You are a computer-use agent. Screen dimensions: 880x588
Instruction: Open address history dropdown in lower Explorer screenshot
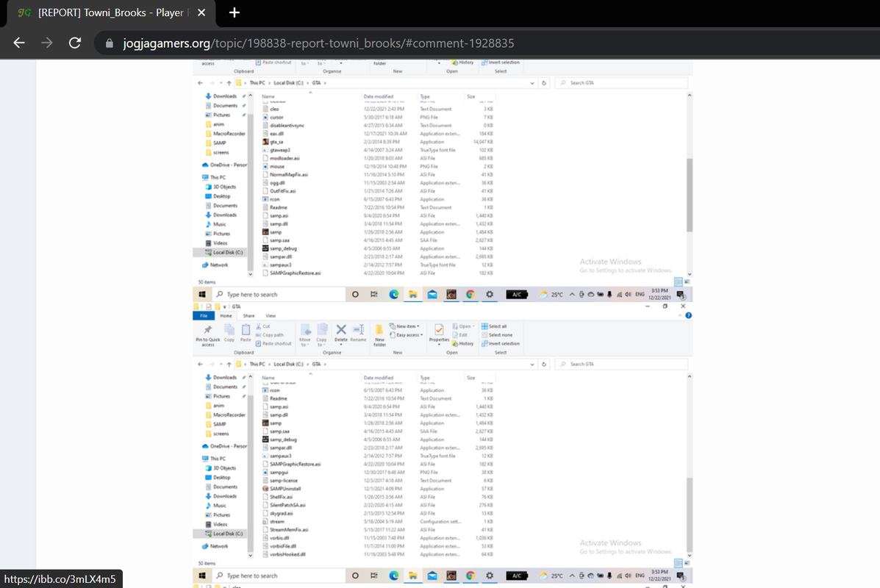(x=532, y=364)
